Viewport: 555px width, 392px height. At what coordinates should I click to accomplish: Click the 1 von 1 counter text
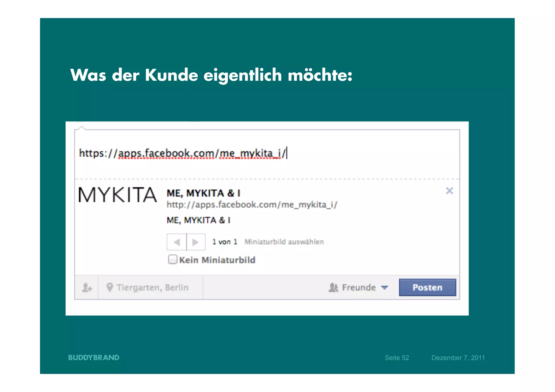click(x=225, y=242)
